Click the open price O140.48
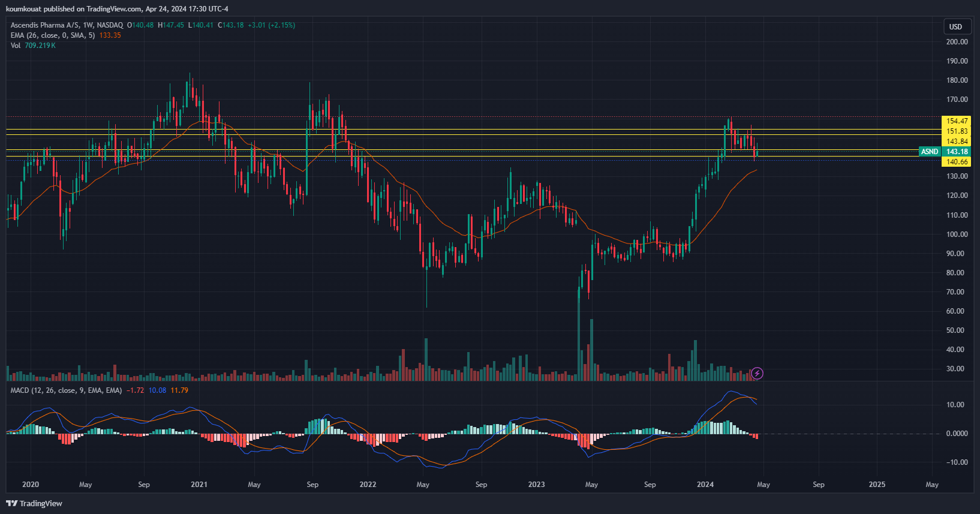Viewport: 980px width, 514px height. coord(140,25)
